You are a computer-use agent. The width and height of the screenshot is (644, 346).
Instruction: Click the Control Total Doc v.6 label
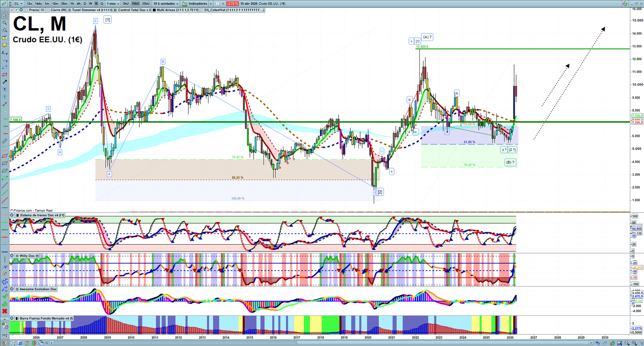(x=134, y=10)
